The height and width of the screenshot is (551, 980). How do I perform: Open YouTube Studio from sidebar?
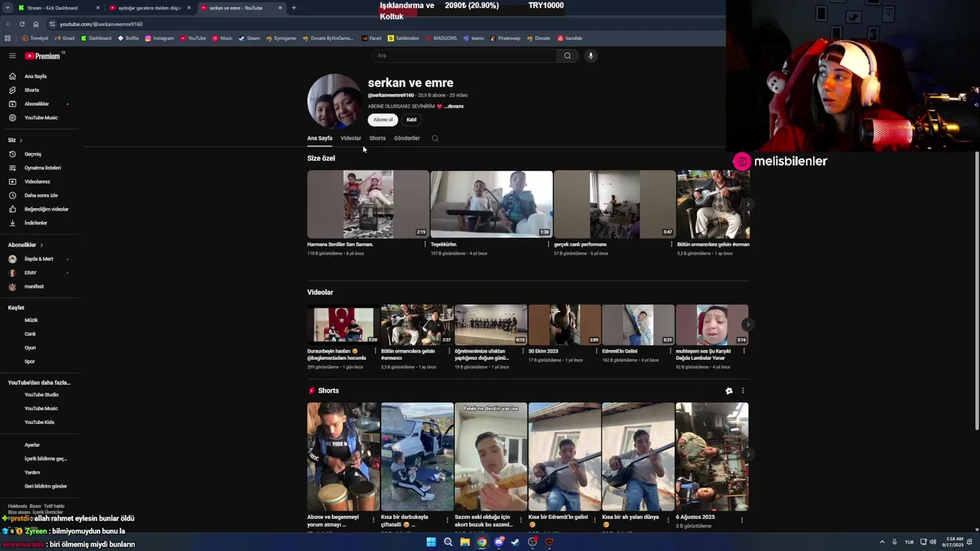coord(41,395)
